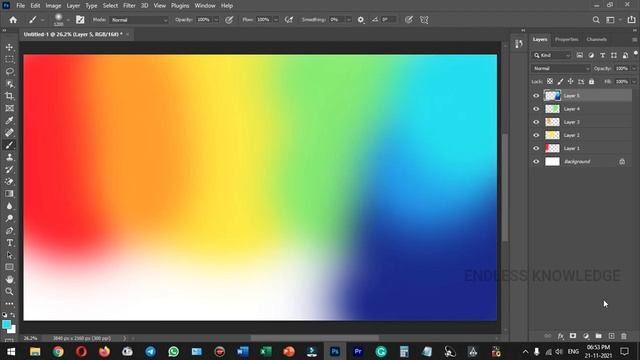The height and width of the screenshot is (360, 640).
Task: Open the Window menu
Action: pos(205,6)
